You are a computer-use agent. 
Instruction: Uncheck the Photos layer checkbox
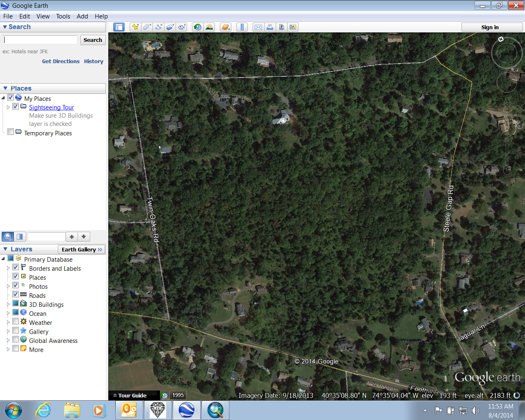[16, 285]
